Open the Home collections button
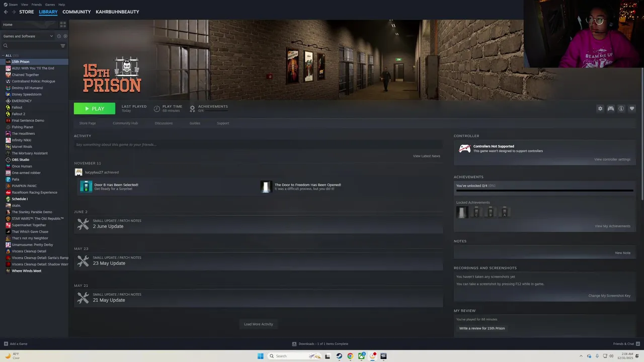644x362 pixels. pos(29,24)
